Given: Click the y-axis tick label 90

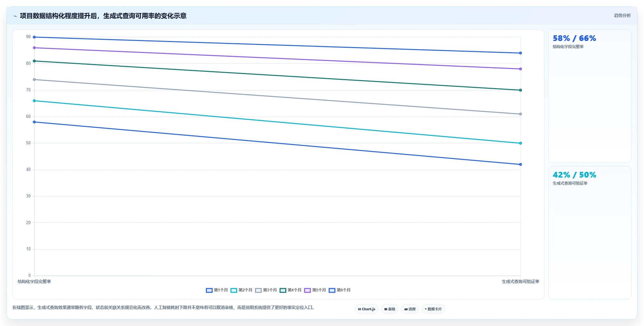Looking at the screenshot, I should pos(29,37).
